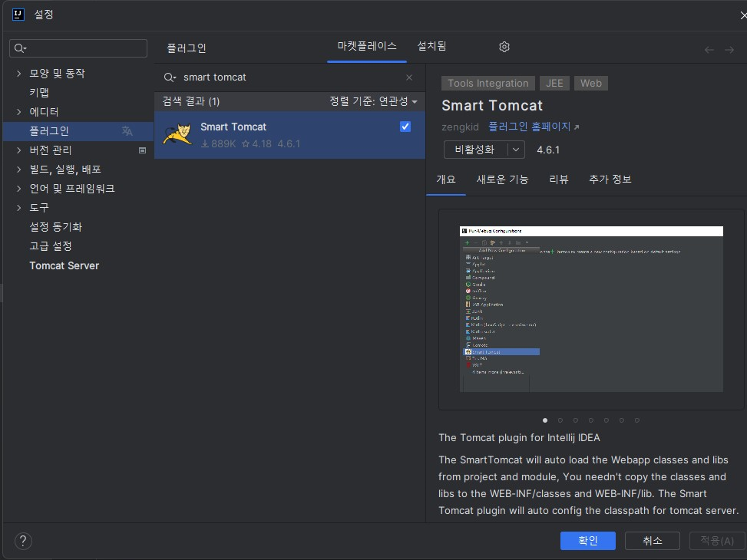Click the IntelliJ IDEA logo icon in title bar

(x=18, y=15)
